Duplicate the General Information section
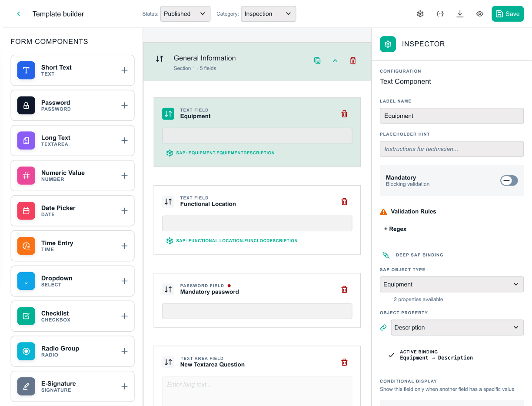 [318, 61]
